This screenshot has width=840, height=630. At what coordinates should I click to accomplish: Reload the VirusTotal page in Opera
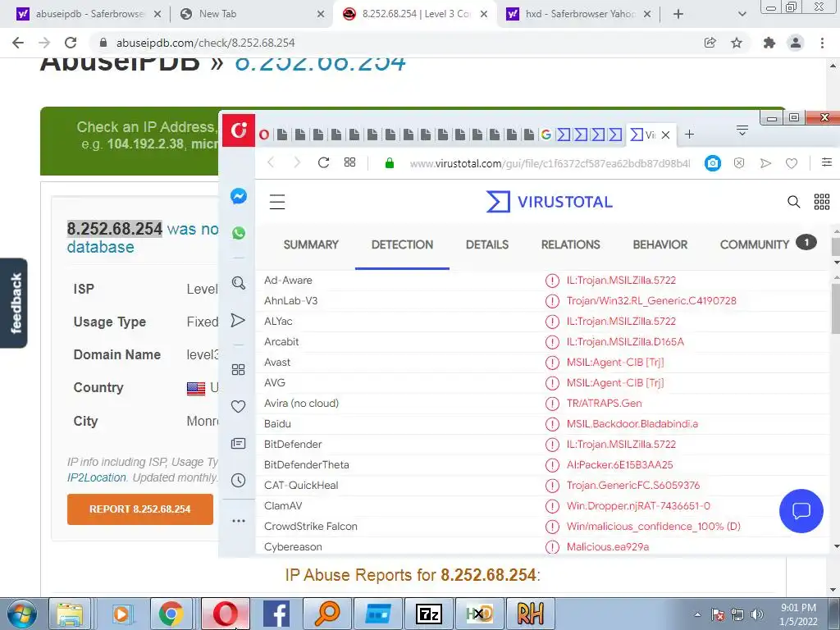[323, 162]
